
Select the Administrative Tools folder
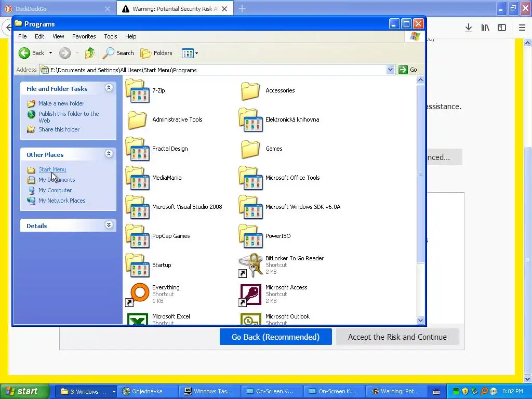[x=137, y=120]
